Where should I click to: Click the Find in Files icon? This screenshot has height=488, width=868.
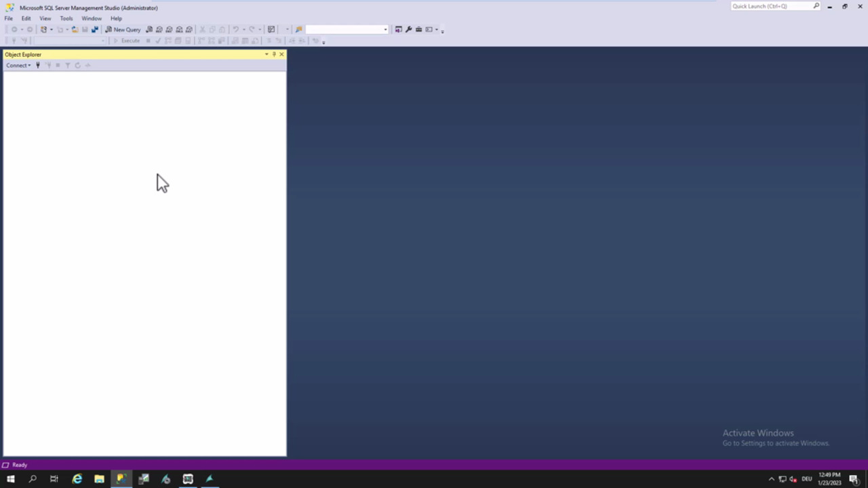[298, 30]
